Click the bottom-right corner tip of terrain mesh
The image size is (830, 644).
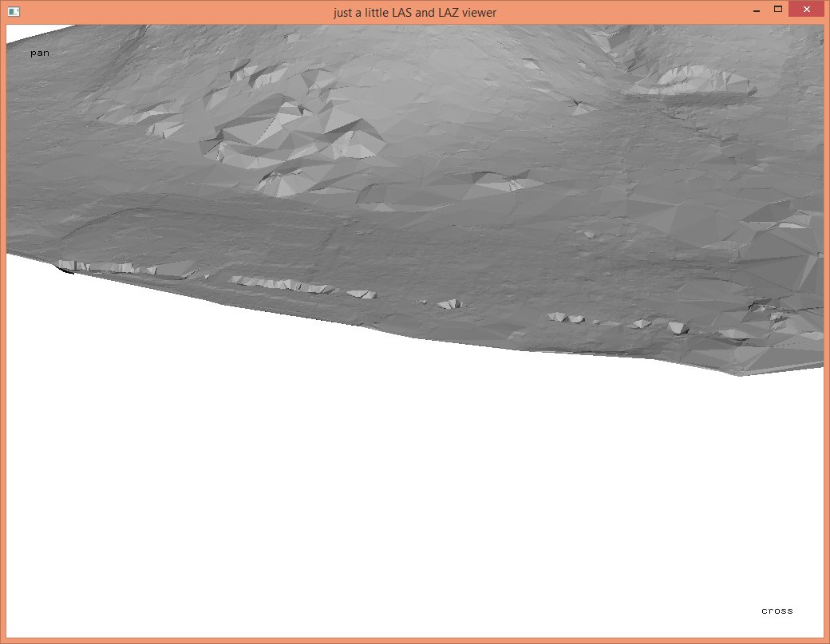click(740, 373)
